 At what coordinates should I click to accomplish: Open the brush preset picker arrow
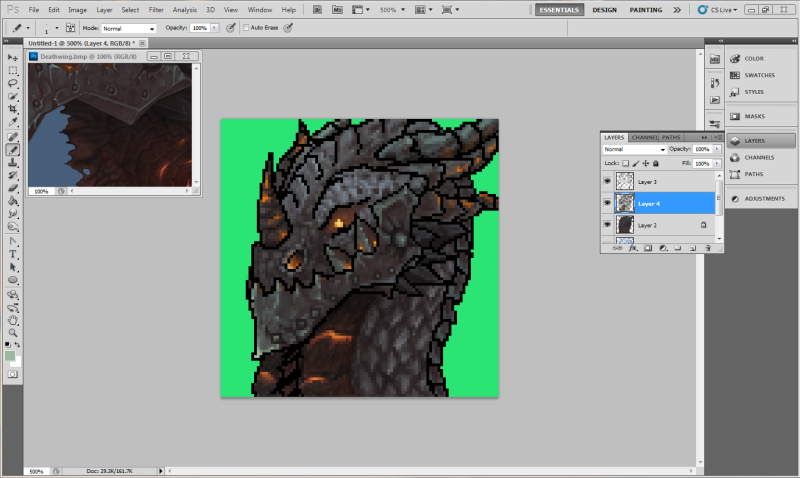coord(57,28)
